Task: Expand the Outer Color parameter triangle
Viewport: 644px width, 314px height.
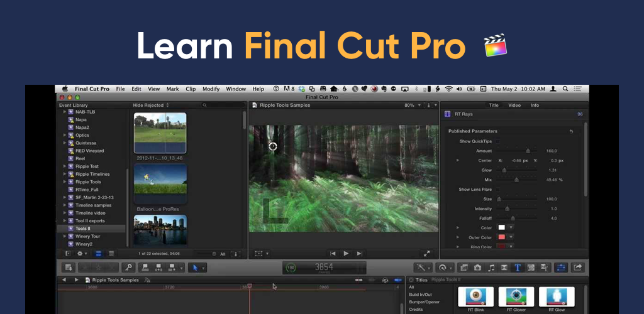Action: 458,237
